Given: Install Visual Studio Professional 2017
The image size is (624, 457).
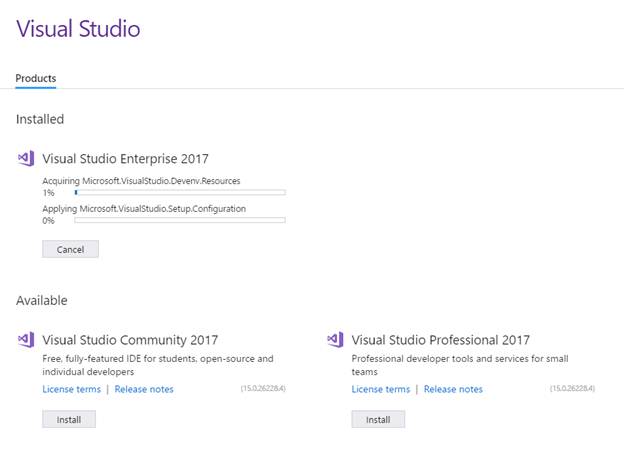Looking at the screenshot, I should coord(378,419).
